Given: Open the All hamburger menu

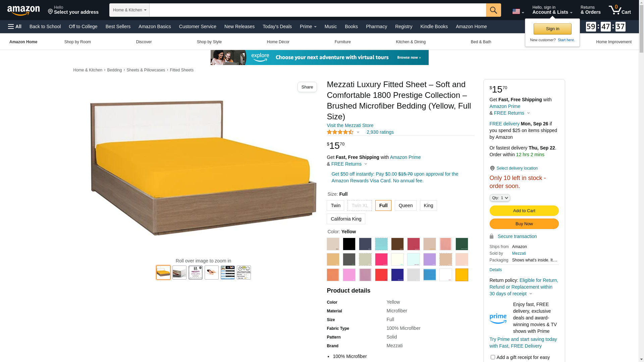Looking at the screenshot, I should [15, 26].
